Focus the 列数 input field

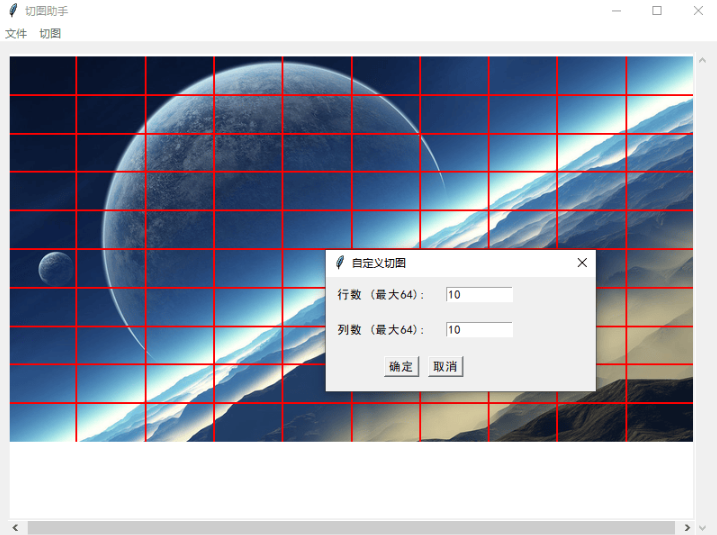coord(479,330)
